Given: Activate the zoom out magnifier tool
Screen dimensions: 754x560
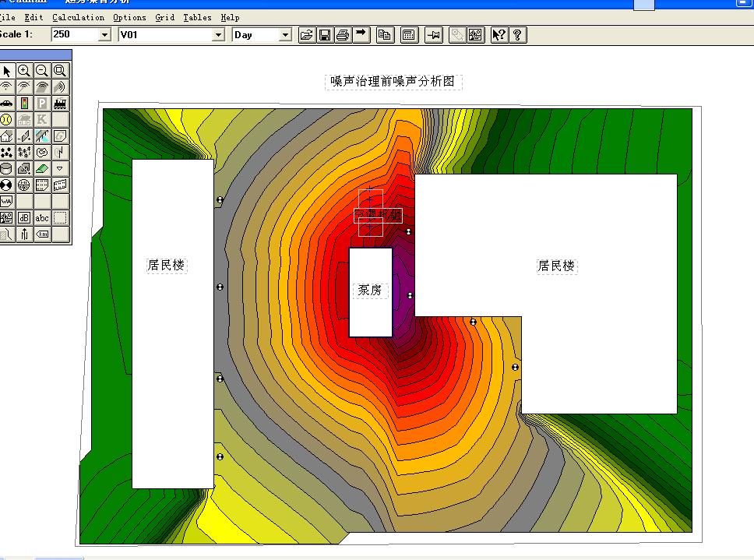Looking at the screenshot, I should 42,71.
